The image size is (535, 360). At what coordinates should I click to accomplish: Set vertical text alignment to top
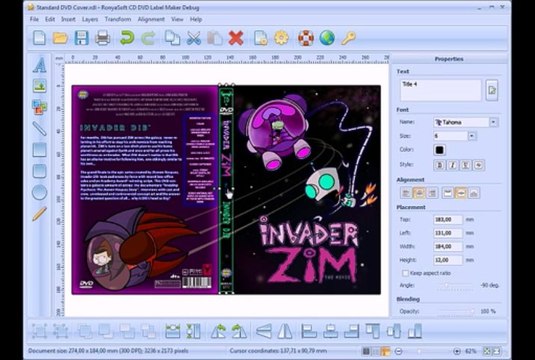(x=447, y=193)
